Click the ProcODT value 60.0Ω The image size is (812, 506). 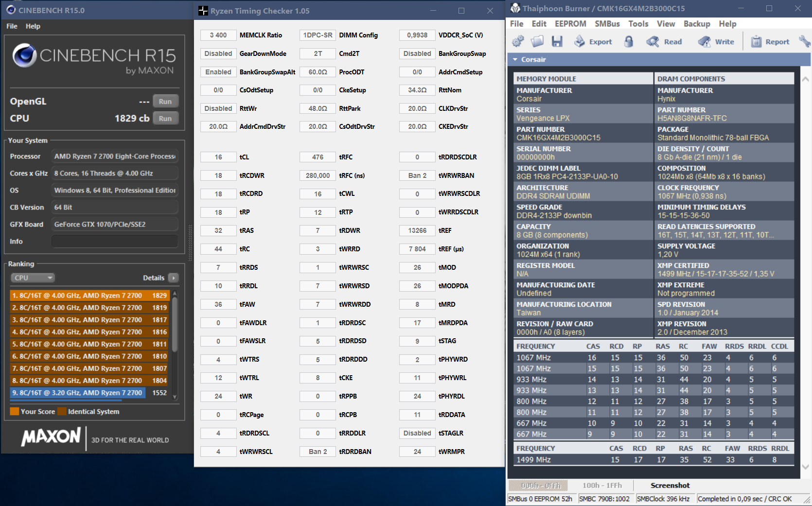[318, 72]
